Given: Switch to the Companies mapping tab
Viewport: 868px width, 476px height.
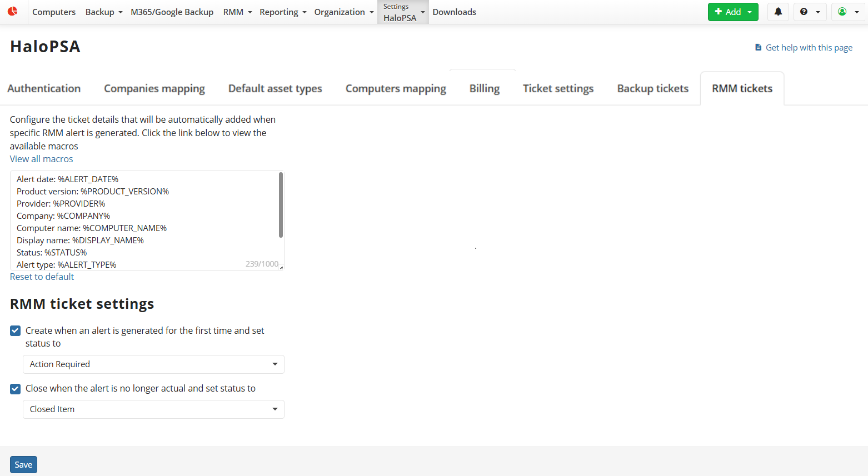Looking at the screenshot, I should 154,88.
